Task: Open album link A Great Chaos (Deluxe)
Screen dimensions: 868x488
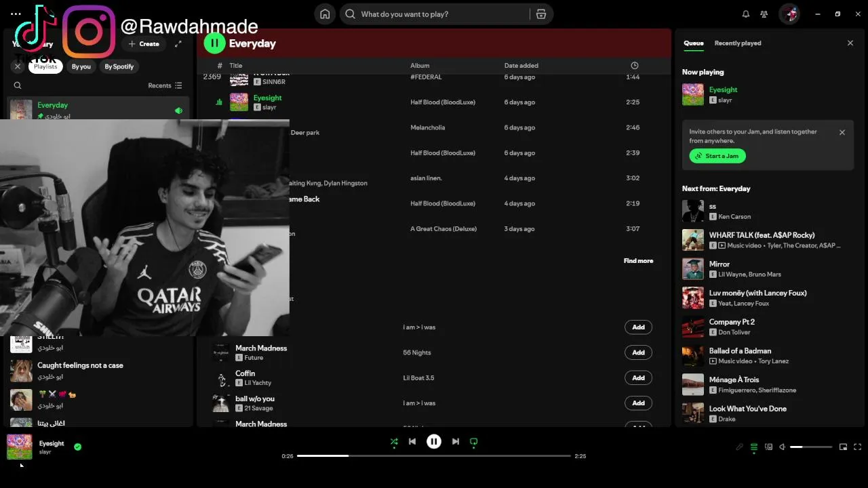Action: (x=443, y=229)
